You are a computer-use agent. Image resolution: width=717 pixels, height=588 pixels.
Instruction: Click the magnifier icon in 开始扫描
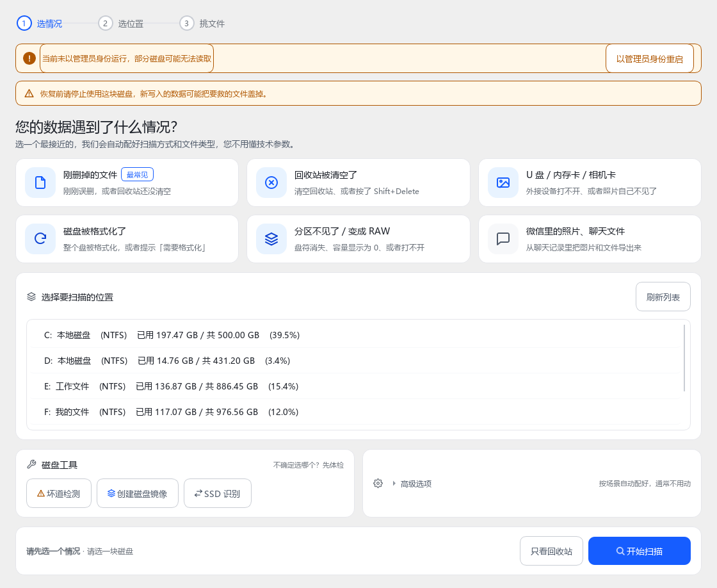(620, 551)
